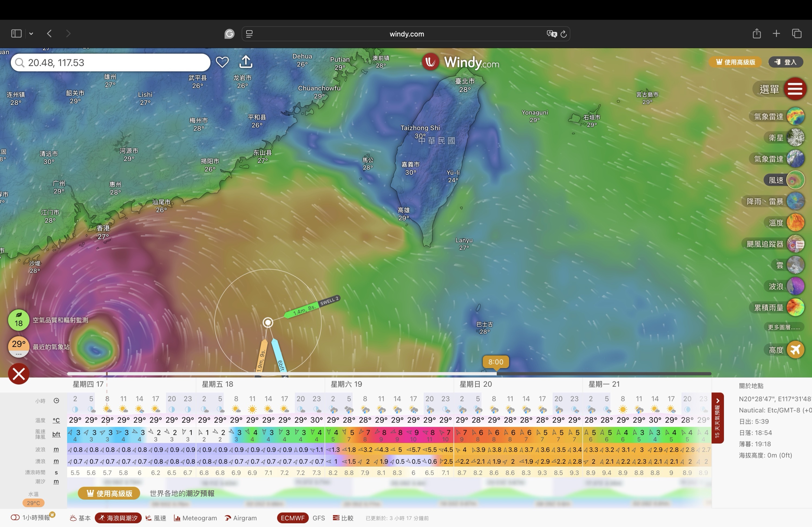Show more layers list
Screen dimensions: 812x527
(783, 327)
